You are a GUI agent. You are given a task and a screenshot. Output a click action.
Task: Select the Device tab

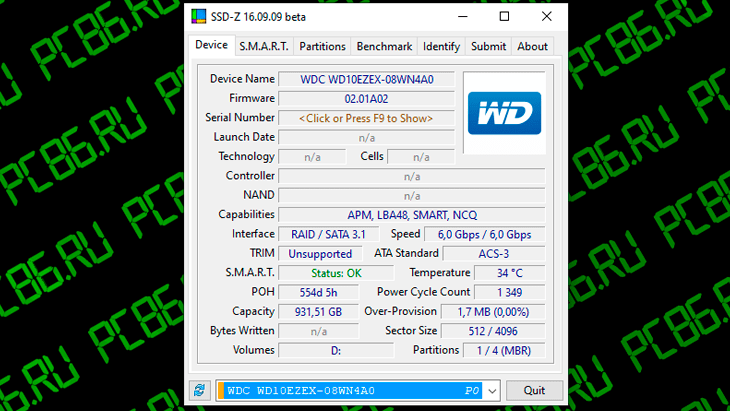coord(211,45)
